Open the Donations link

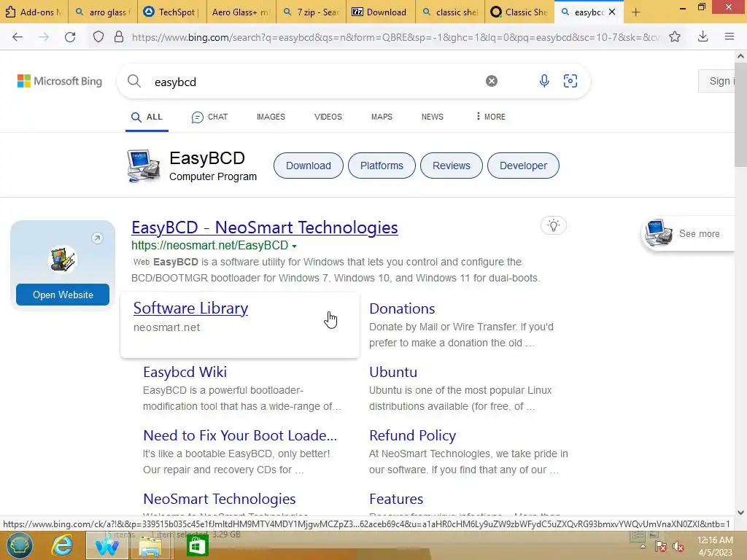coord(402,308)
